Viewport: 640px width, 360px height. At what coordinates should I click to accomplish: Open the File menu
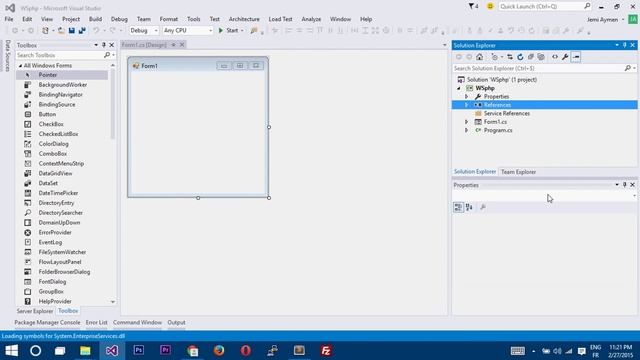click(x=9, y=19)
